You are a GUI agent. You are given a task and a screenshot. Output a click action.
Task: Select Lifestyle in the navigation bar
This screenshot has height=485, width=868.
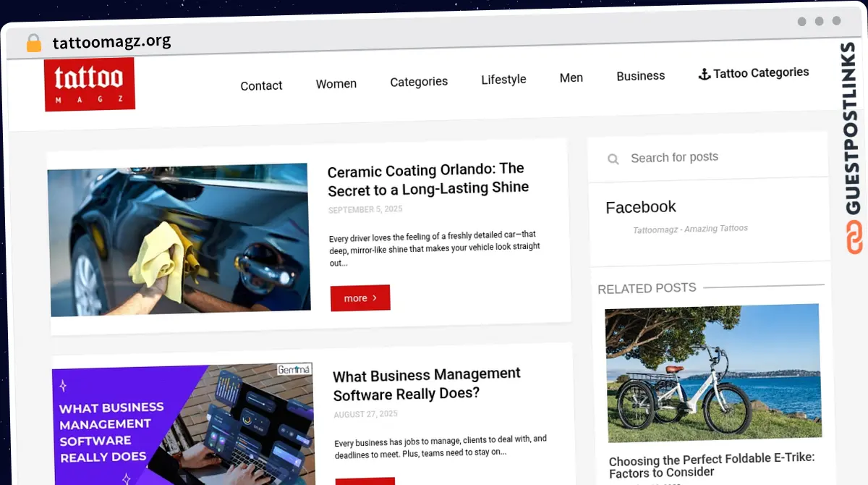pos(503,80)
